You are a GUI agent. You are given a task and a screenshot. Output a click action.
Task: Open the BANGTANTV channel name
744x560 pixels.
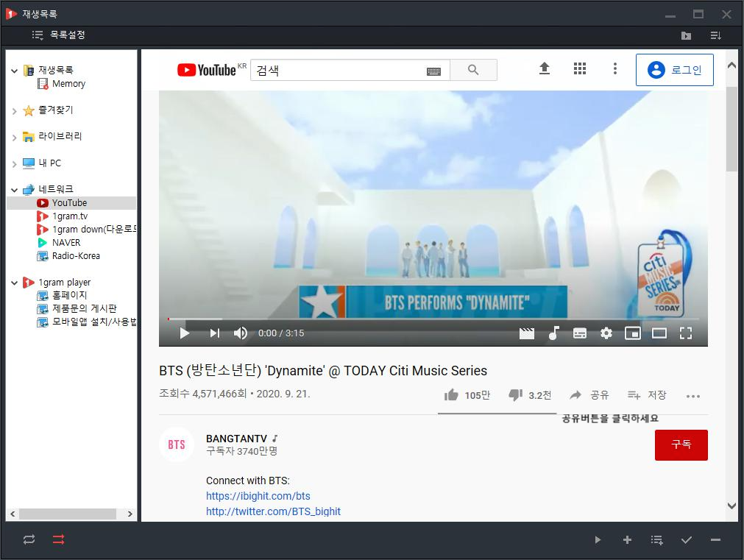click(x=236, y=439)
